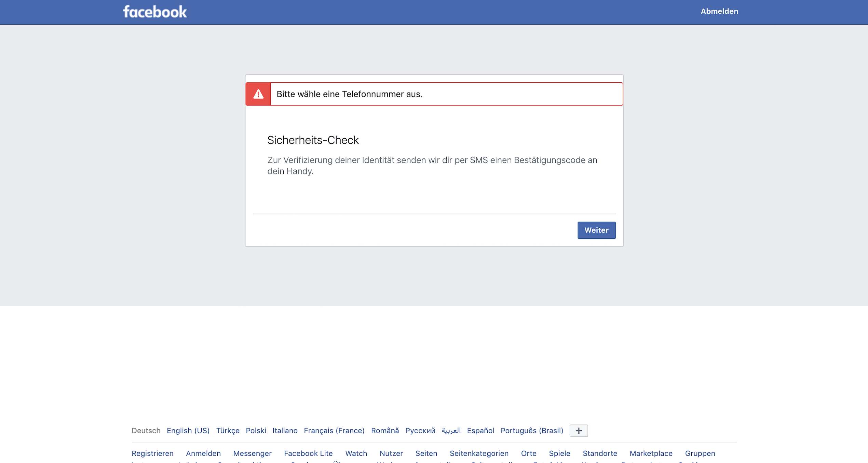This screenshot has width=868, height=463.
Task: Click the Facebook logo in header
Action: pyautogui.click(x=155, y=12)
